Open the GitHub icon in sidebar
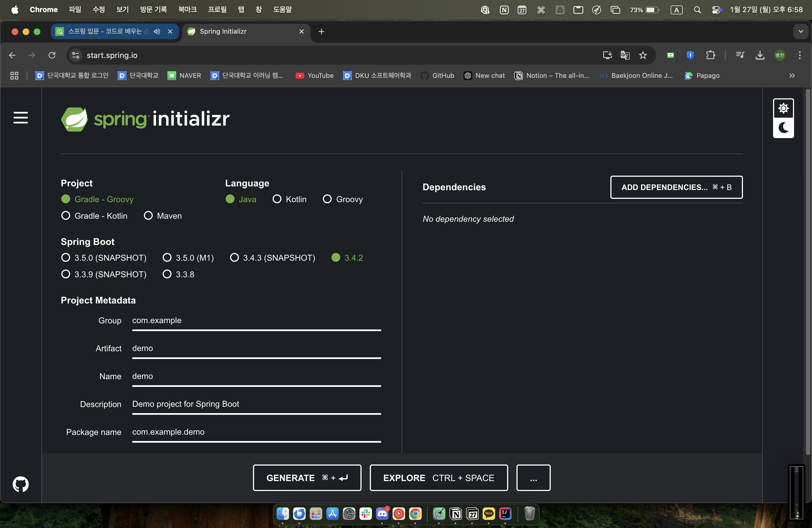The image size is (812, 528). (20, 484)
